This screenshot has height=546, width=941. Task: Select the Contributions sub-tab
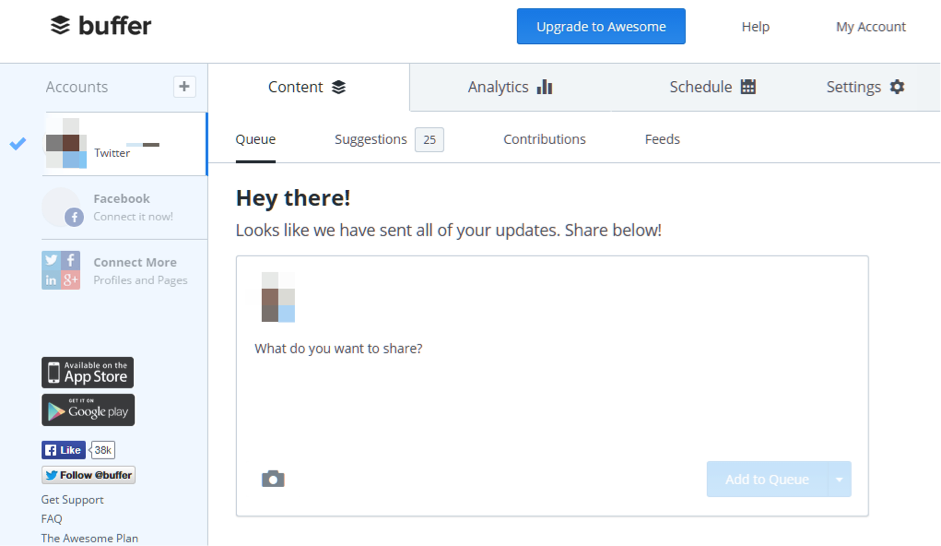point(544,139)
